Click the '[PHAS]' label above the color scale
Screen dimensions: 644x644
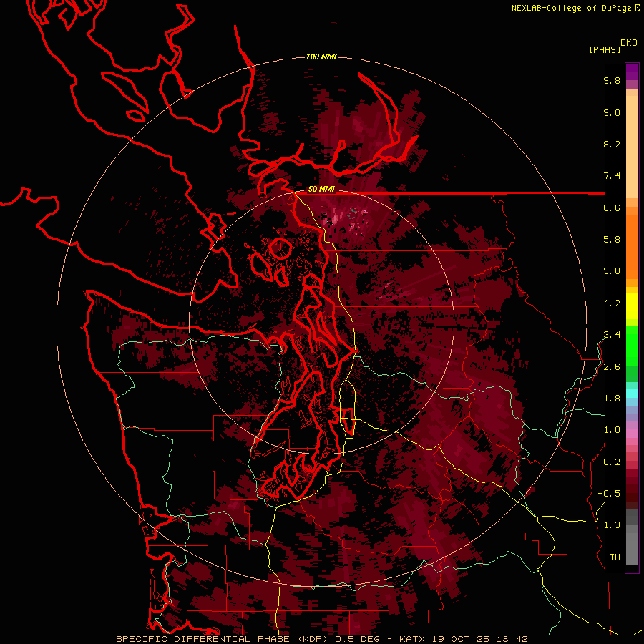605,49
